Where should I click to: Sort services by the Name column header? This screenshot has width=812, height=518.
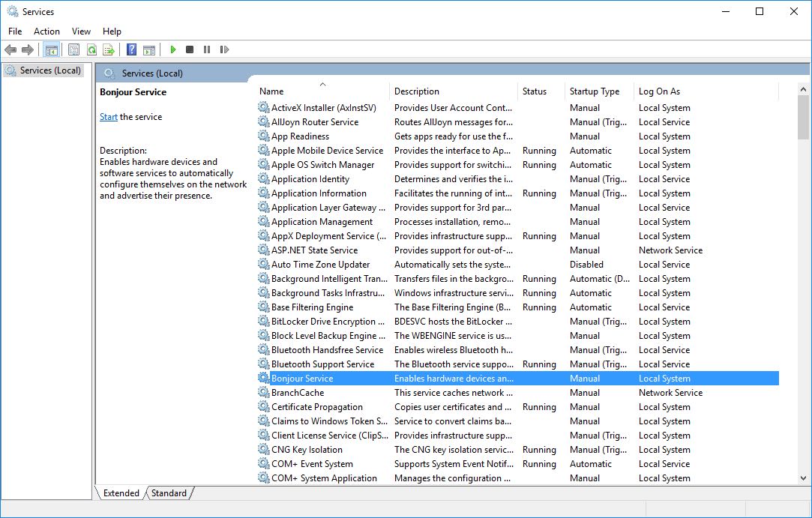[322, 91]
